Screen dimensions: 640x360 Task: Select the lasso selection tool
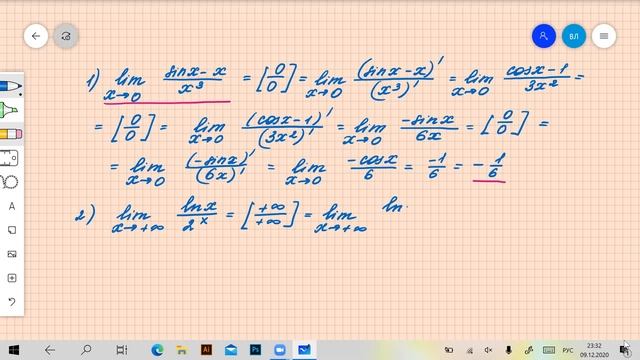(x=10, y=182)
